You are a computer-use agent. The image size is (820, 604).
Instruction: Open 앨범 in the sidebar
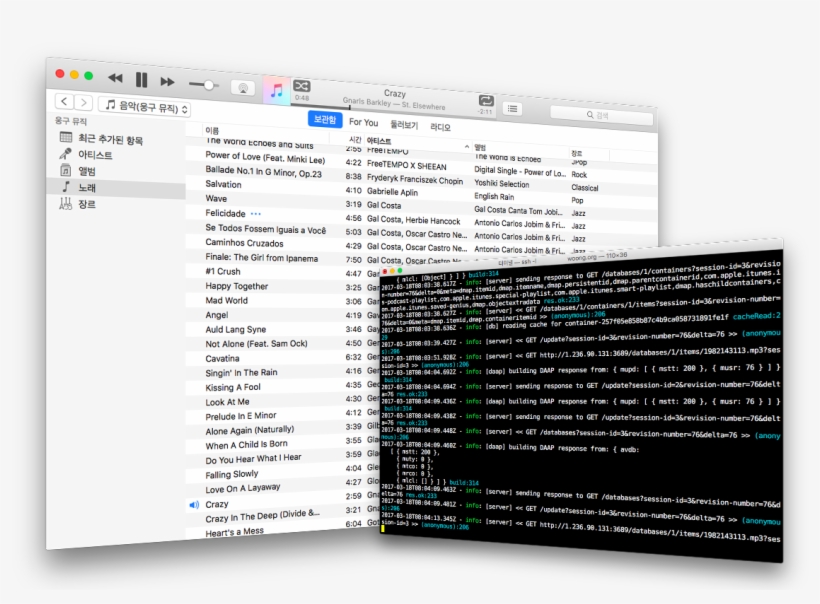pos(87,171)
